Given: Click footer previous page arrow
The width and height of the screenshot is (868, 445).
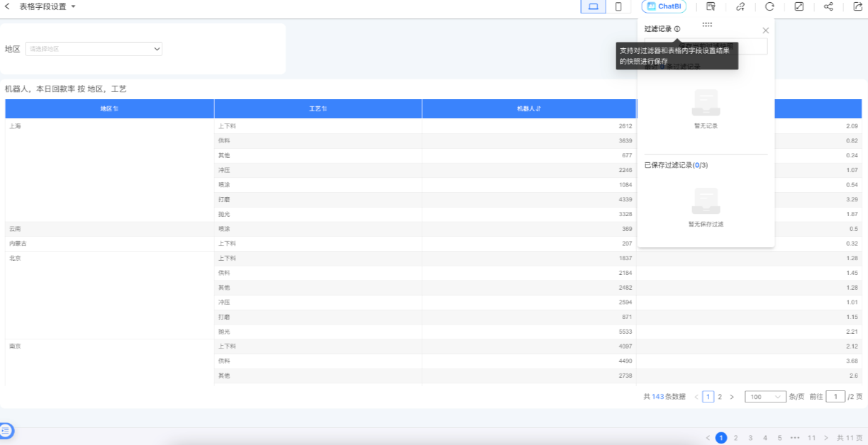Looking at the screenshot, I should pos(708,438).
